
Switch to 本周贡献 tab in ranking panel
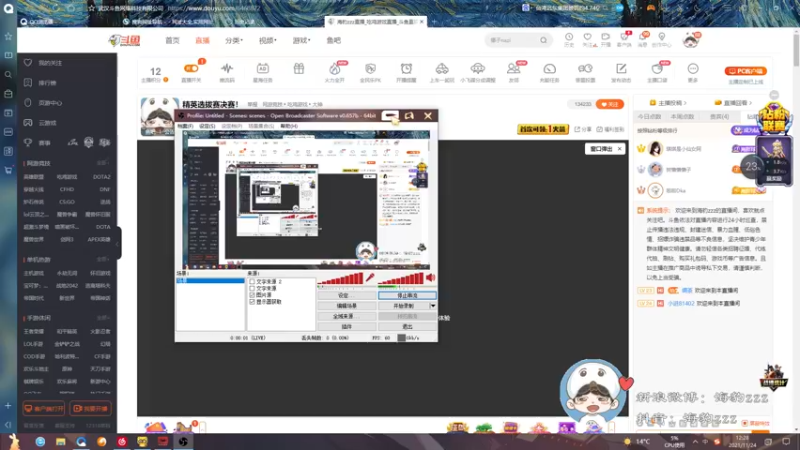click(x=682, y=117)
